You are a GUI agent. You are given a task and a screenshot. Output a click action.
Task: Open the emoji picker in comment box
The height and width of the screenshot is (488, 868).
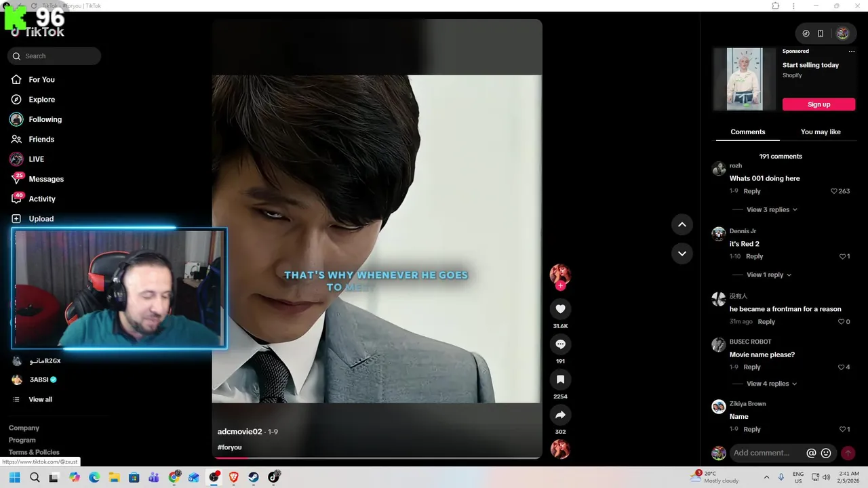click(x=826, y=453)
